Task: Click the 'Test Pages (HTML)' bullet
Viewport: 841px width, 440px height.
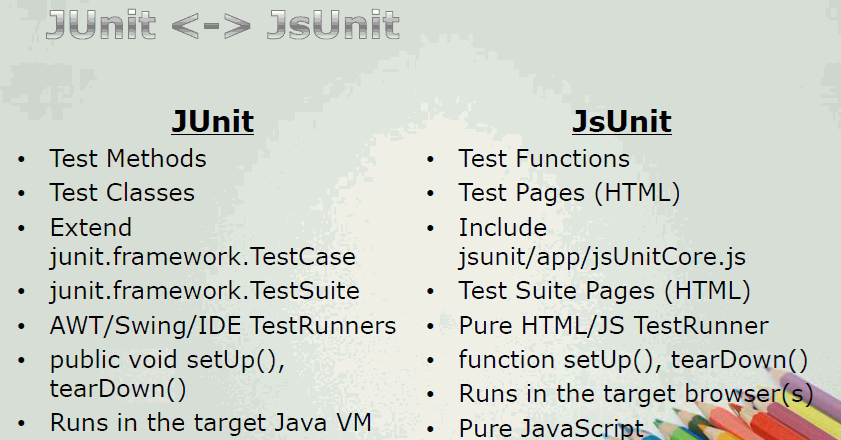Action: coord(570,193)
